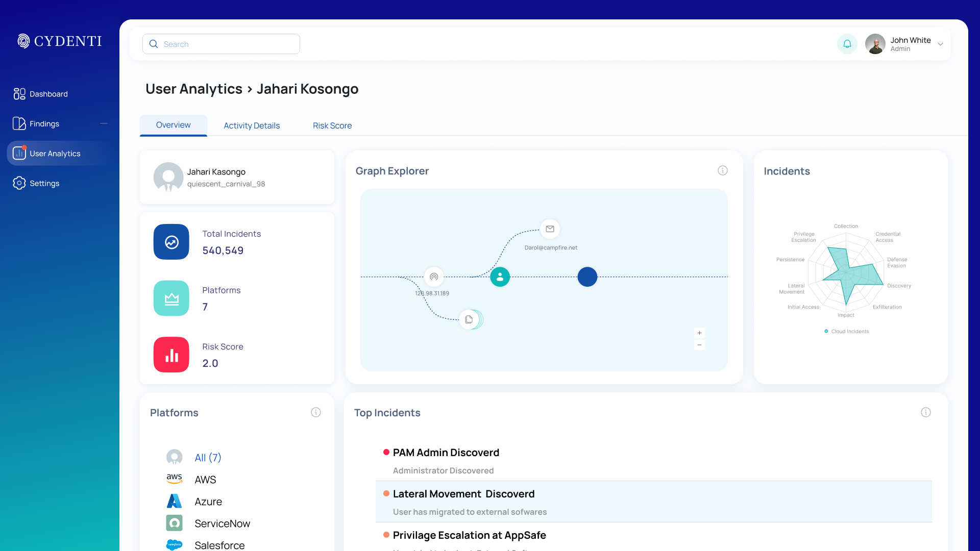This screenshot has width=980, height=551.
Task: Switch to the Activity Details tab
Action: click(x=251, y=126)
